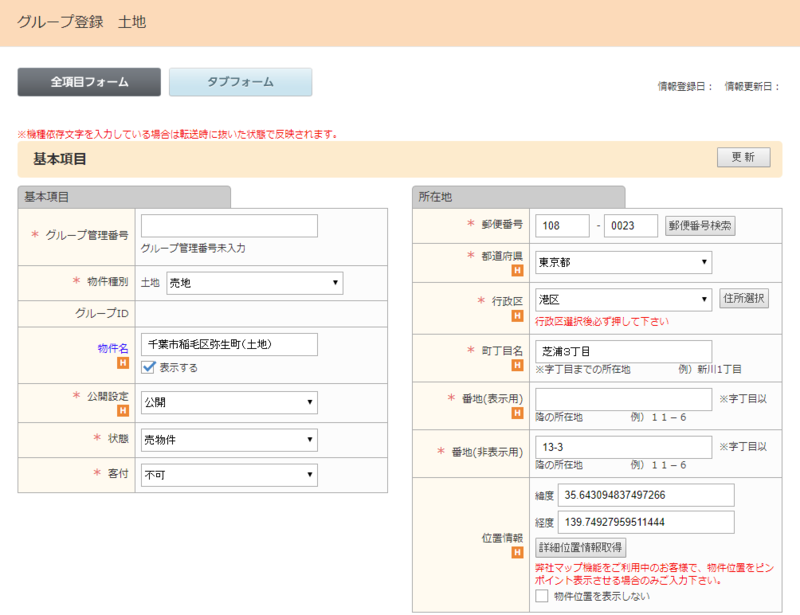Click the H icon under 町丁目名
This screenshot has height=615, width=800.
(517, 365)
